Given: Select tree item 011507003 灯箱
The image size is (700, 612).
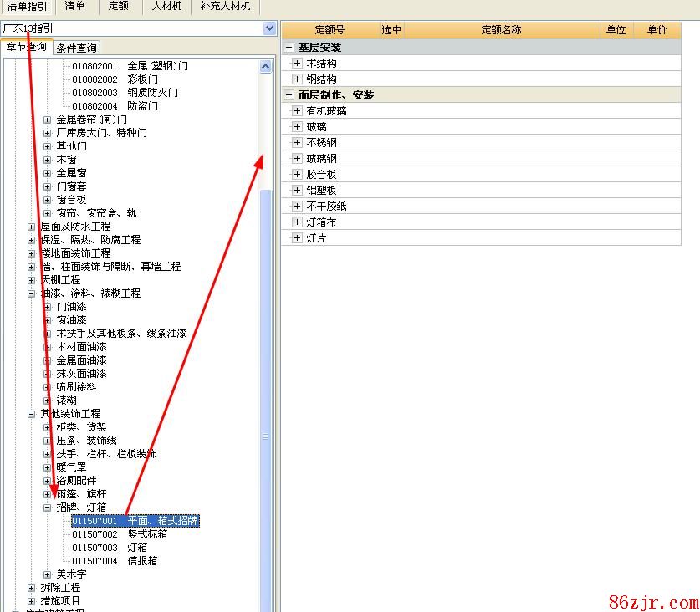Looking at the screenshot, I should click(110, 548).
